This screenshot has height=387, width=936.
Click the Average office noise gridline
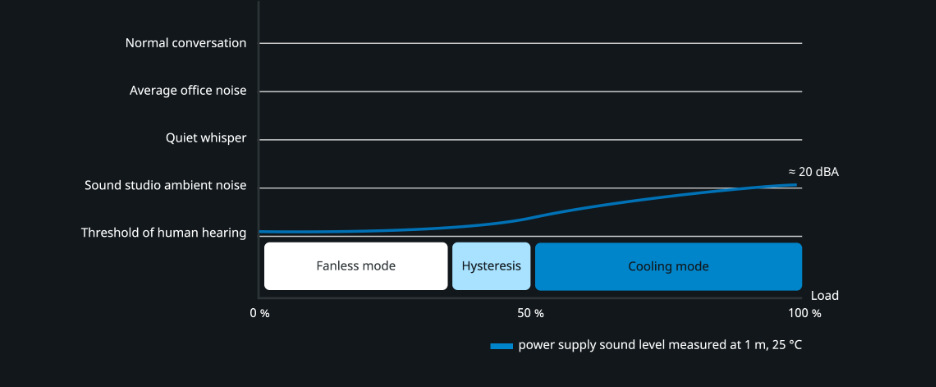531,91
